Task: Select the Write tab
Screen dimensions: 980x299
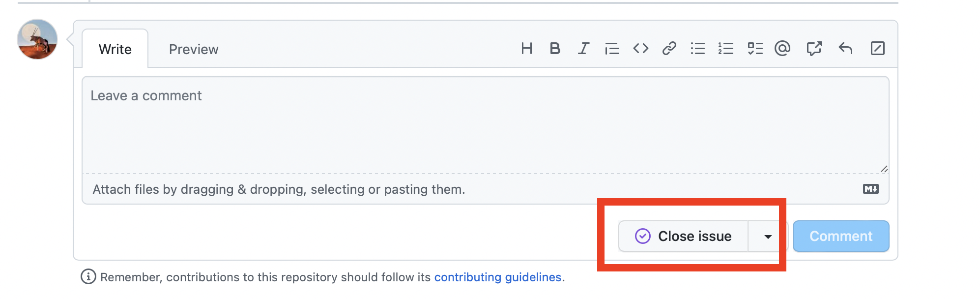Action: [x=115, y=49]
